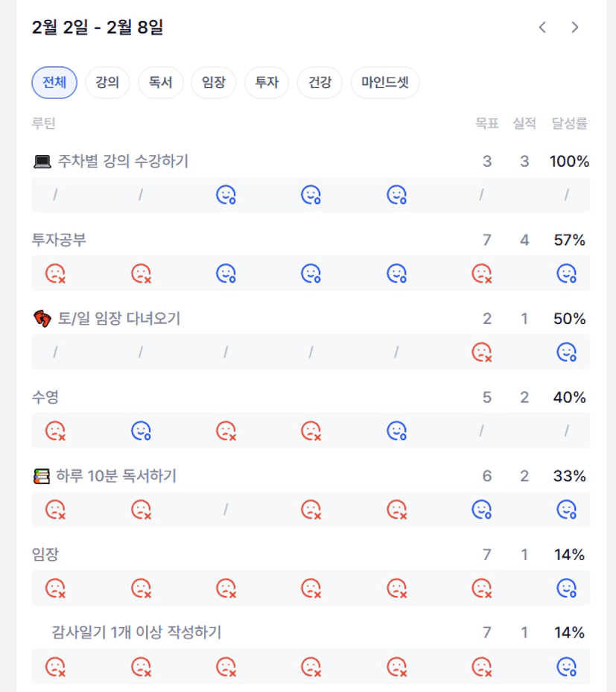616x692 pixels.
Task: Go to the next week
Action: click(x=574, y=28)
